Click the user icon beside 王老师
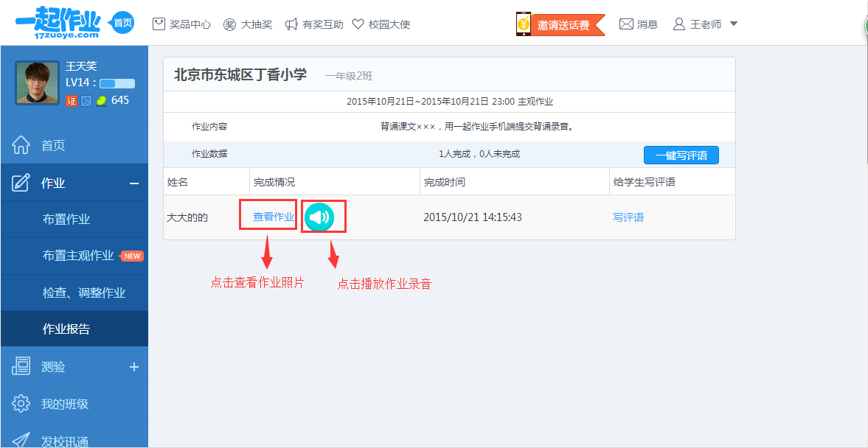The width and height of the screenshot is (868, 448). (x=679, y=24)
